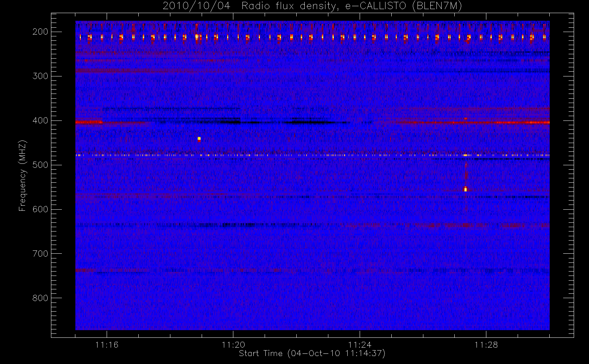Click the 600 frequency tick label
This screenshot has width=589, height=364.
tap(40, 209)
